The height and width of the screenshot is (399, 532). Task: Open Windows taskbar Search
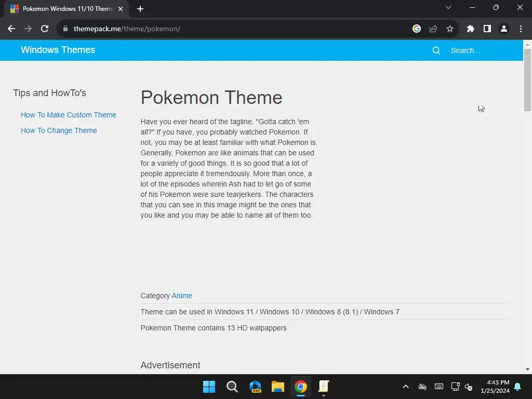coord(232,387)
